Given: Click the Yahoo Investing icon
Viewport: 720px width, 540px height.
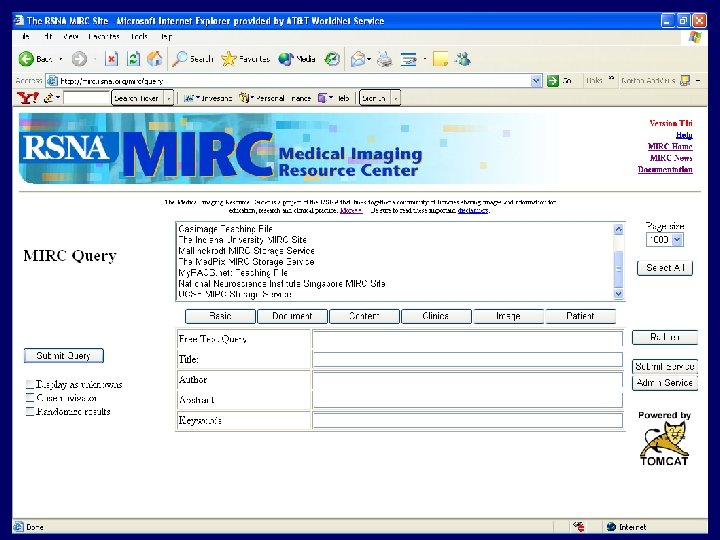Looking at the screenshot, I should pyautogui.click(x=188, y=98).
